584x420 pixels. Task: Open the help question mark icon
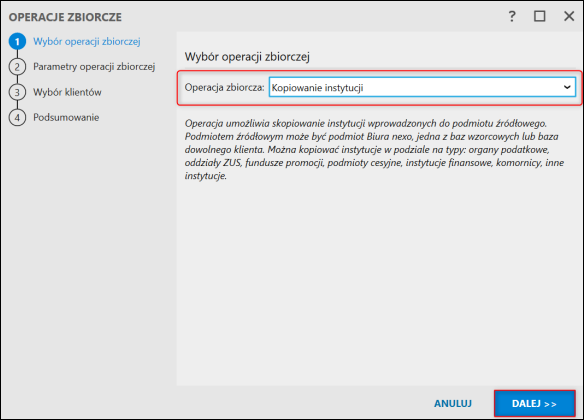coord(512,16)
